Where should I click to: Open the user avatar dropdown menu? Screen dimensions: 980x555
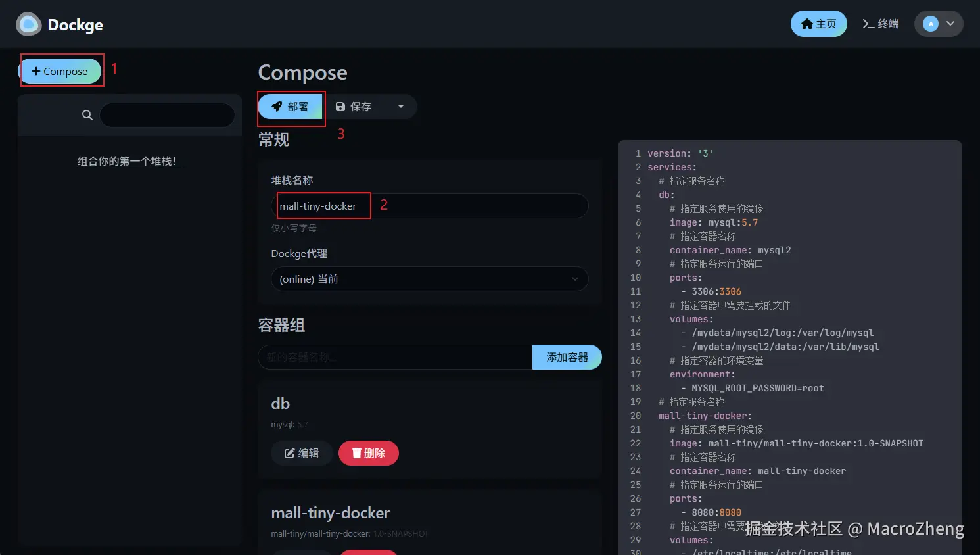click(939, 24)
